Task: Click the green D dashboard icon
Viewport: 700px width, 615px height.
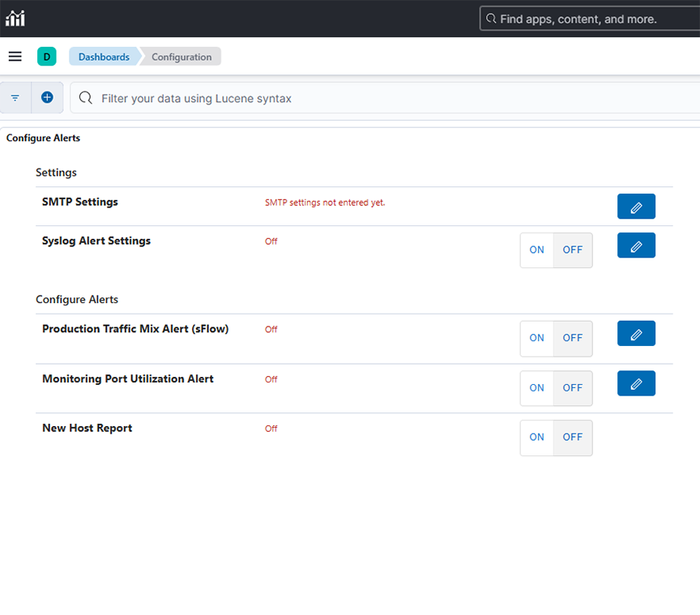Action: (x=46, y=56)
